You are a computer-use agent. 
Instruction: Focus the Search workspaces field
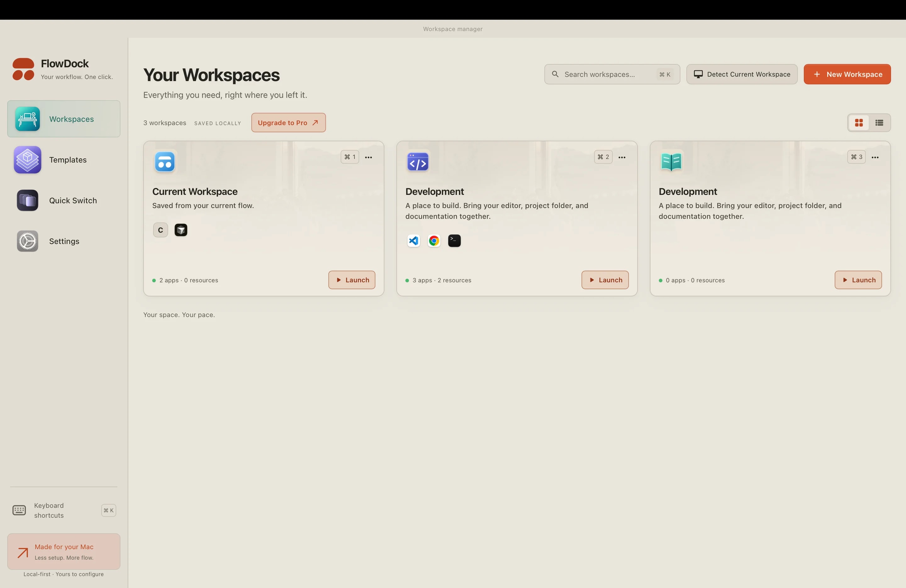click(x=612, y=74)
